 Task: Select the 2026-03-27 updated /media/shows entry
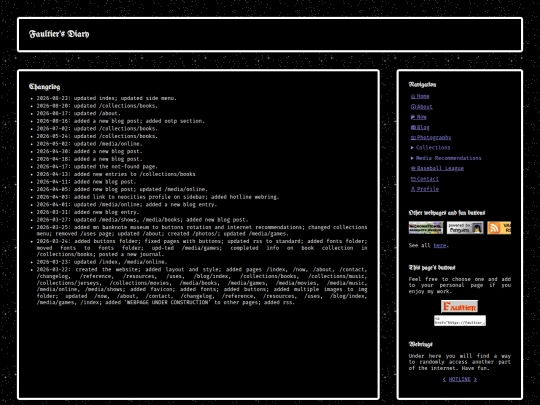tap(143, 220)
